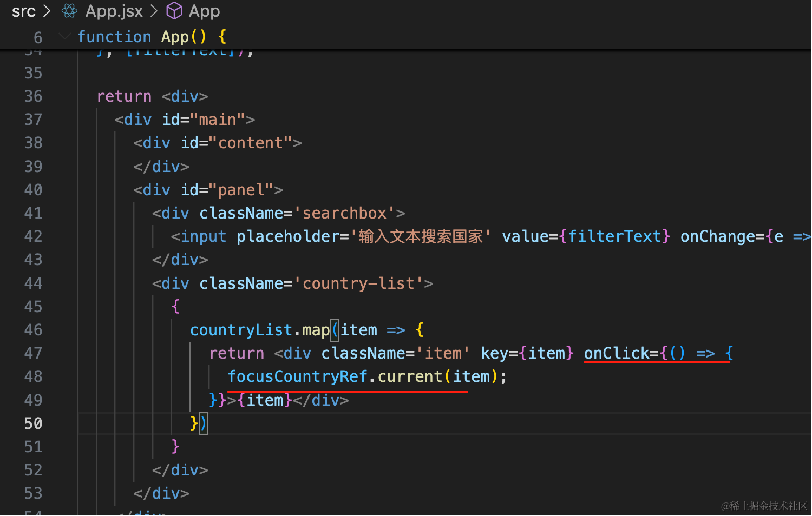The image size is (812, 516).
Task: Collapse the function App fold chevron
Action: click(64, 36)
